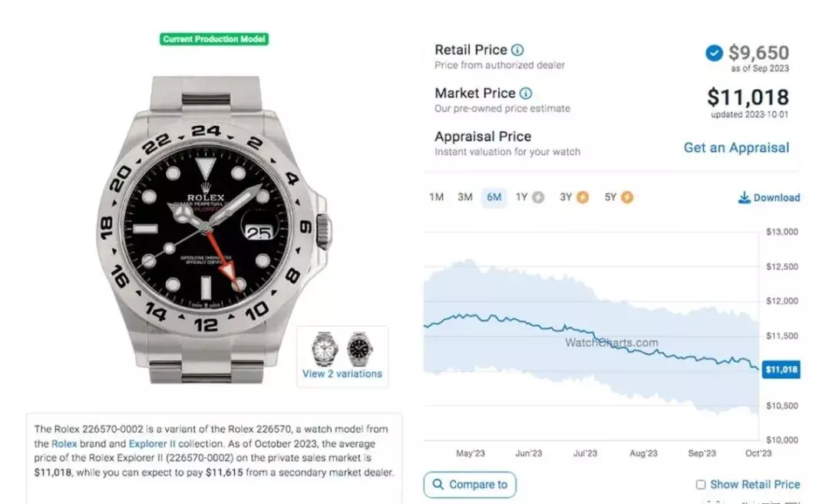Click the Market Price info icon
This screenshot has height=504, width=829.
click(x=526, y=94)
